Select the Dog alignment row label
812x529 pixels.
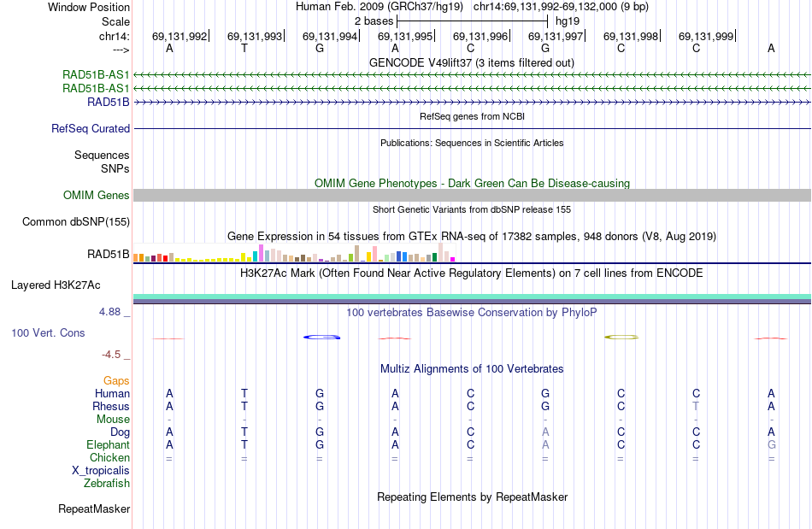click(x=120, y=432)
